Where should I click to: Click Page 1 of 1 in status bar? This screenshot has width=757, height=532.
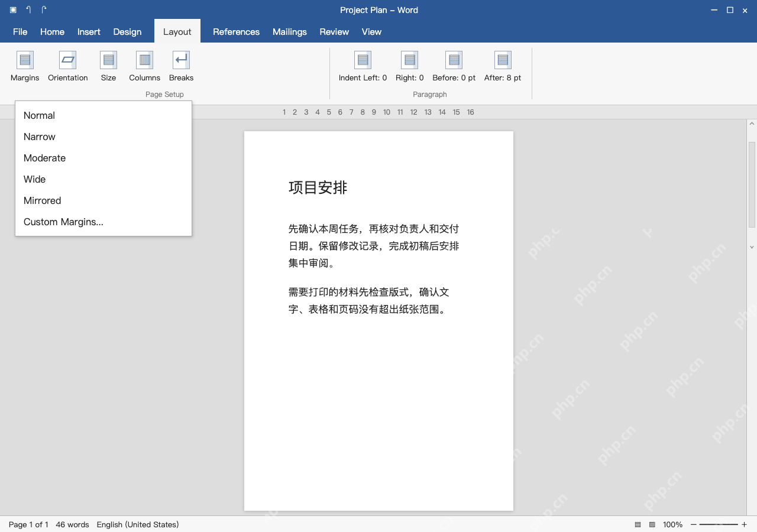(x=28, y=525)
